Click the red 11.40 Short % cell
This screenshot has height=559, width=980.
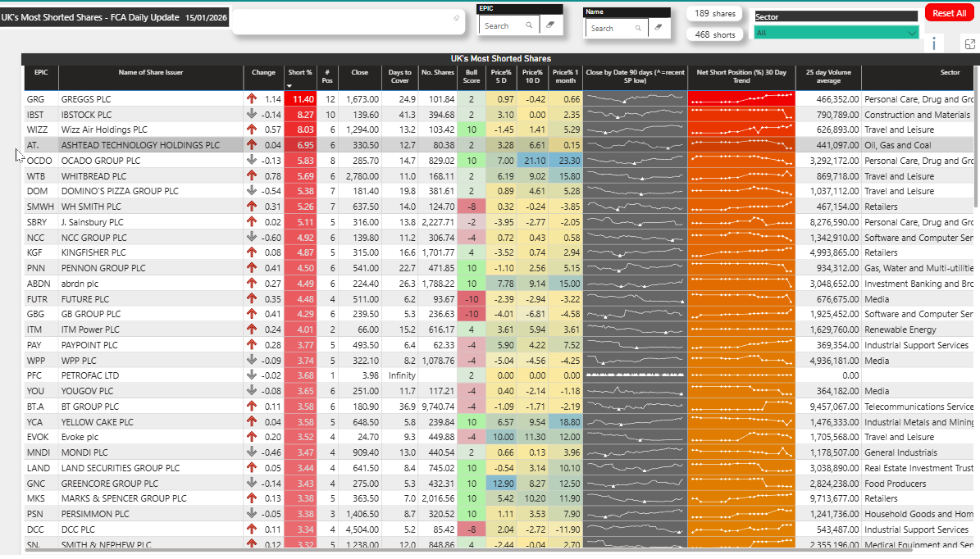(x=301, y=98)
